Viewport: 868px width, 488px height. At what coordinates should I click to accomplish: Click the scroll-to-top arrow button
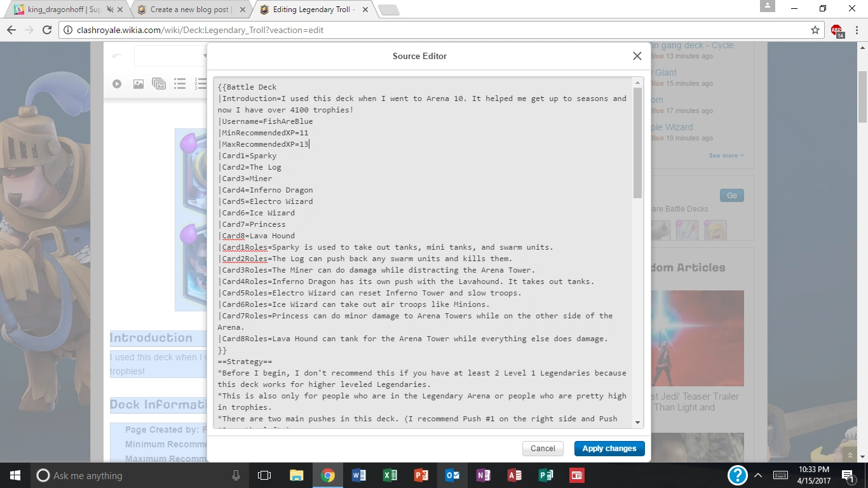tap(850, 455)
